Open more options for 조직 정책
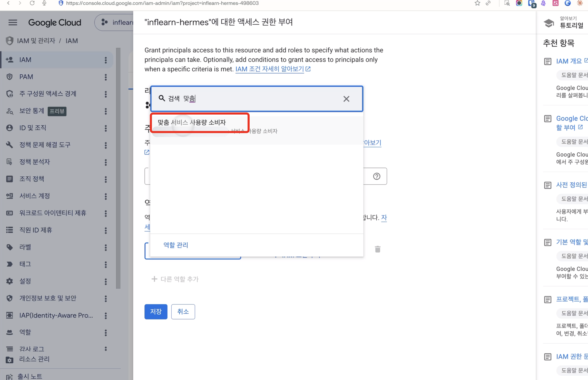This screenshot has width=588, height=380. tap(106, 179)
